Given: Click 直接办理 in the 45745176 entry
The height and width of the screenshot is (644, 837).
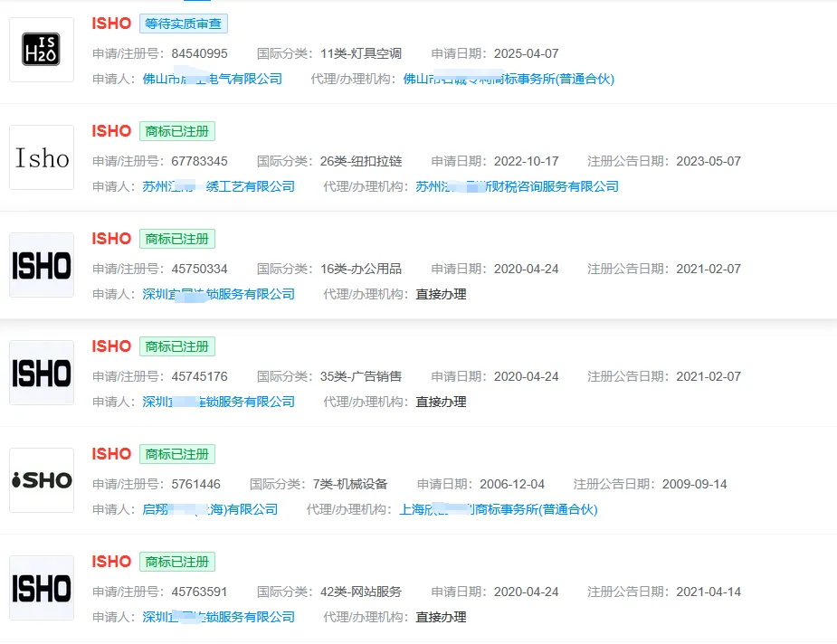Looking at the screenshot, I should coord(442,402).
